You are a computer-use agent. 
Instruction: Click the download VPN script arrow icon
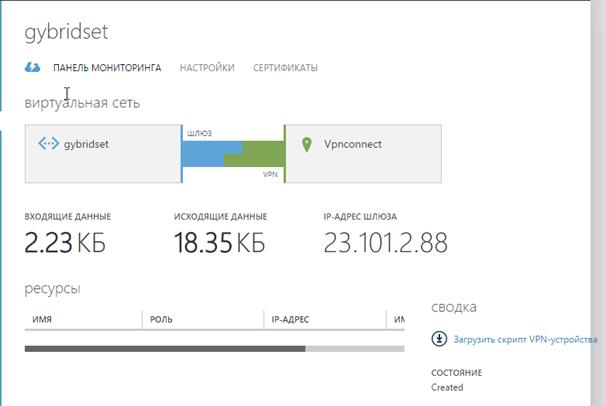439,339
